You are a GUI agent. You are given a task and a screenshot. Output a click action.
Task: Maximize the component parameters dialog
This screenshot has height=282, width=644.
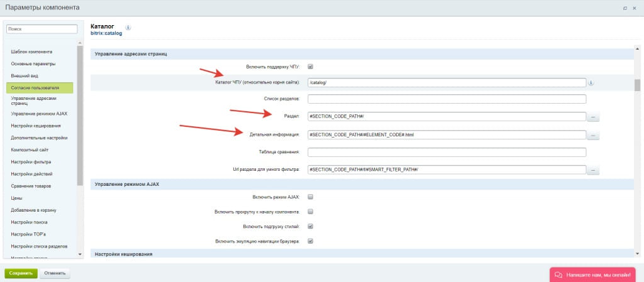625,8
